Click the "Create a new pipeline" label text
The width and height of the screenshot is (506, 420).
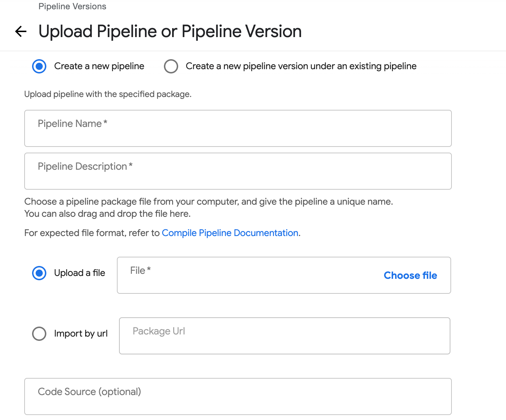(x=99, y=66)
